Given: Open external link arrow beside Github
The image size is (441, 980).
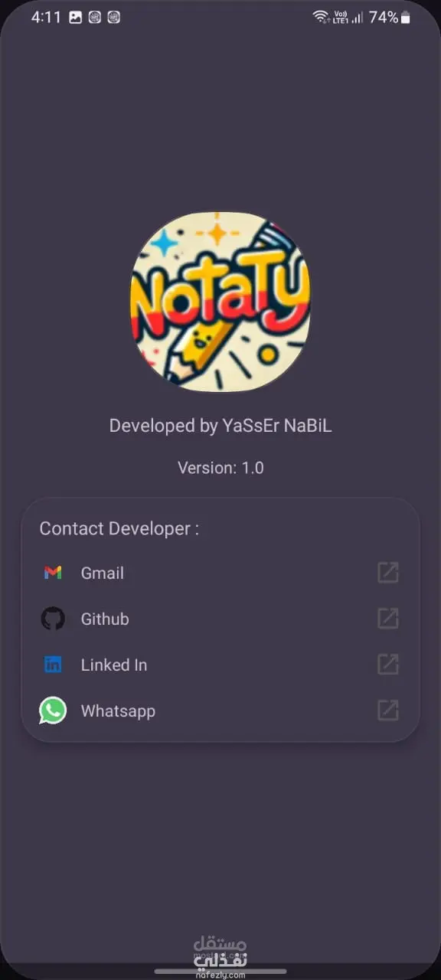Looking at the screenshot, I should coord(388,619).
